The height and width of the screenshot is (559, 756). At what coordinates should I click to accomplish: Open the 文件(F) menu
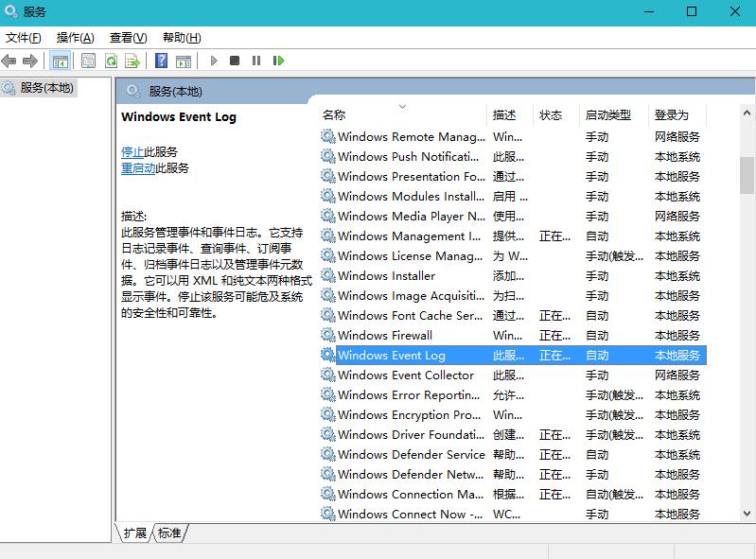click(24, 38)
